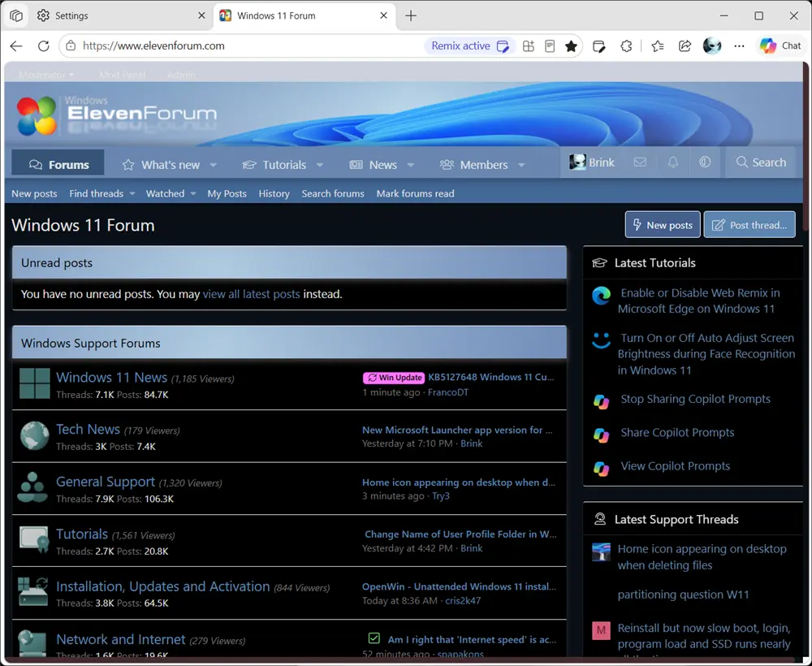Open Stop Sharing Copilot Prompts tutorial

coord(696,400)
